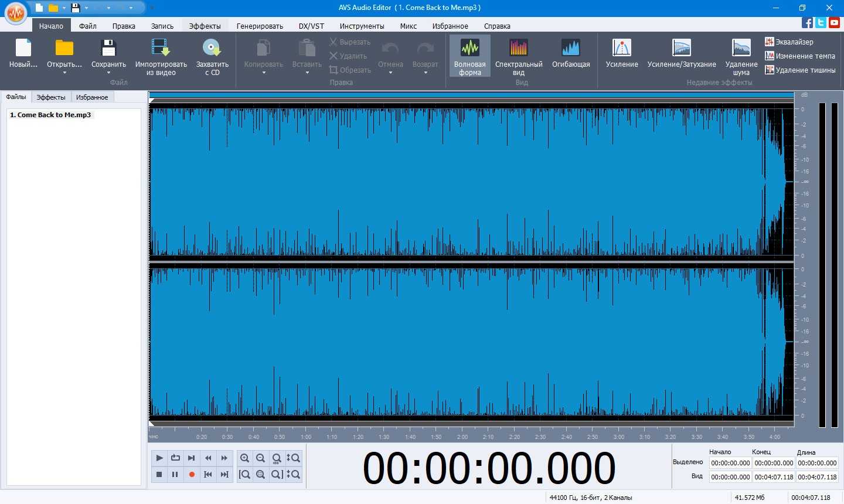This screenshot has width=844, height=504.
Task: Click Захватить с CD icon
Action: click(212, 48)
